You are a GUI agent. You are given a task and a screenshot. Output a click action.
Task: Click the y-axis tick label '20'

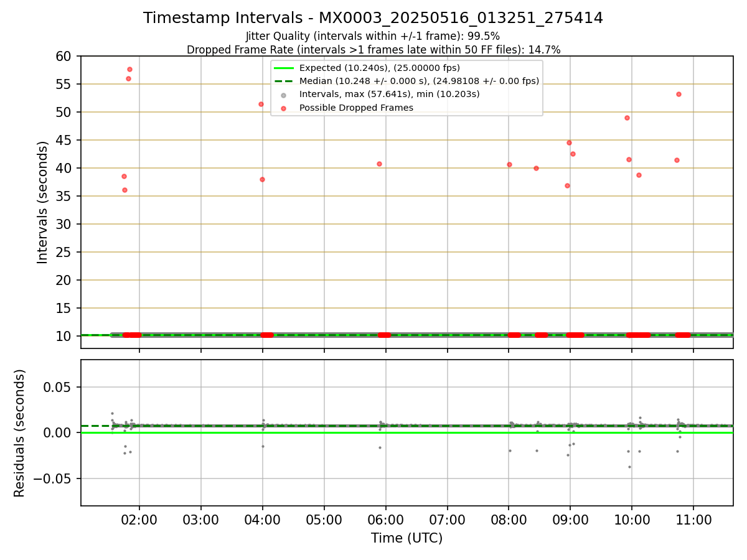coord(65,280)
